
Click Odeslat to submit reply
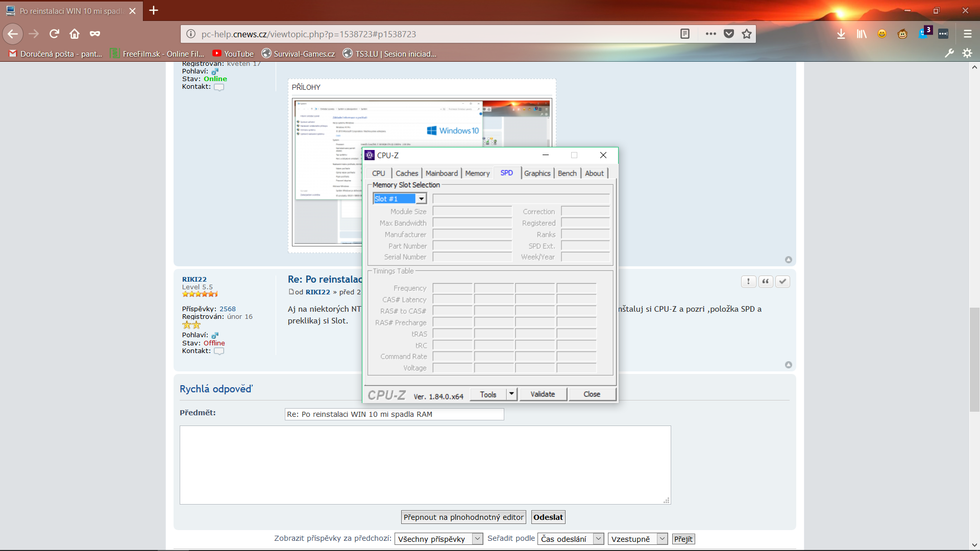[x=548, y=517]
